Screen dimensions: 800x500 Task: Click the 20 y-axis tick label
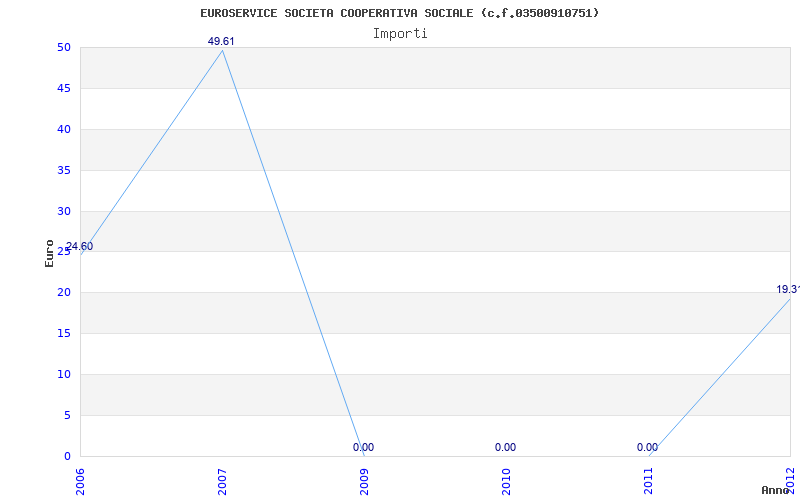[x=64, y=293]
